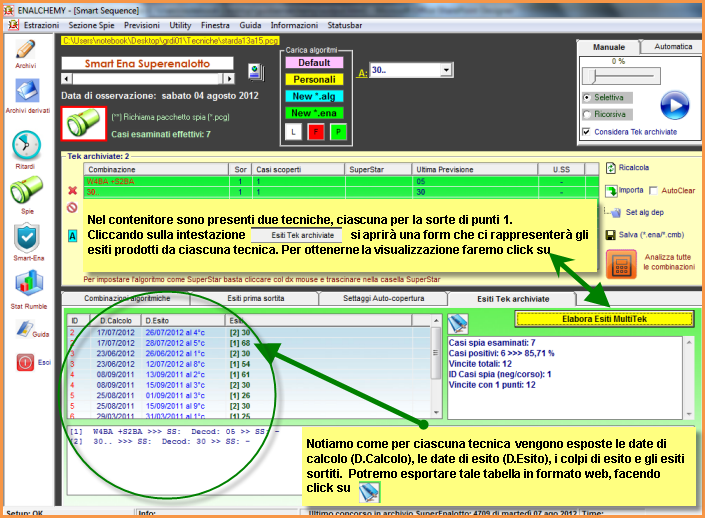Open the Combinazioni algoritmiche tab

127,298
